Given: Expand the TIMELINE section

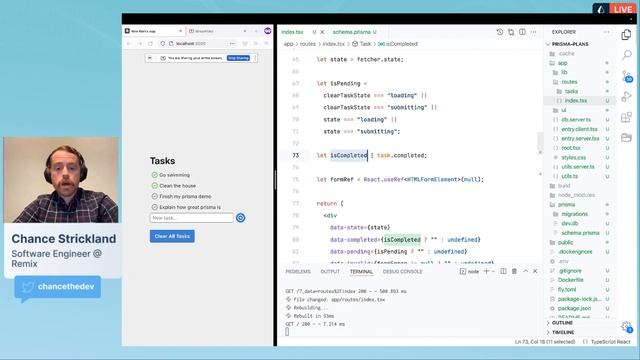Looking at the screenshot, I should pyautogui.click(x=563, y=332).
